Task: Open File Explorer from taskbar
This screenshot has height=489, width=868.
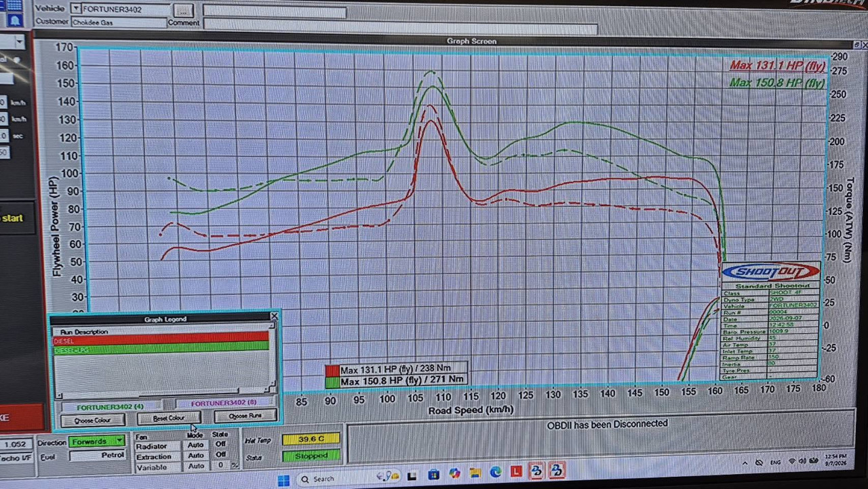Action: (x=475, y=473)
